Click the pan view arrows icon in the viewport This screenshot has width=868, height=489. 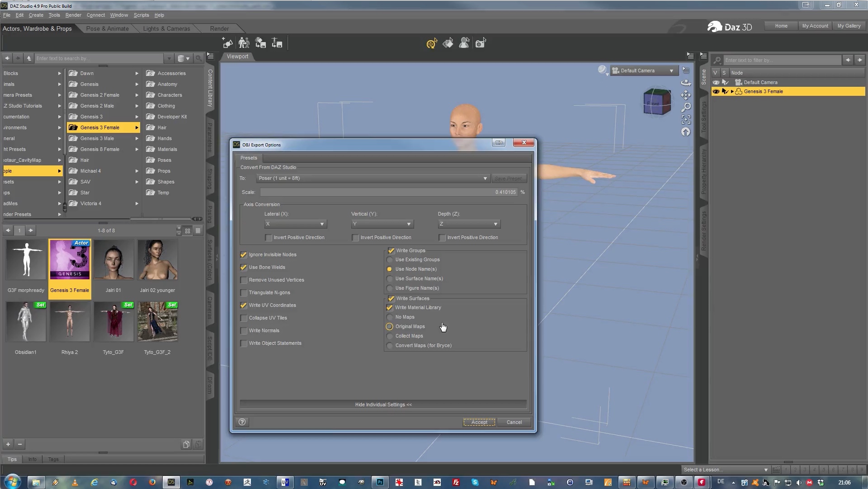pos(686,95)
